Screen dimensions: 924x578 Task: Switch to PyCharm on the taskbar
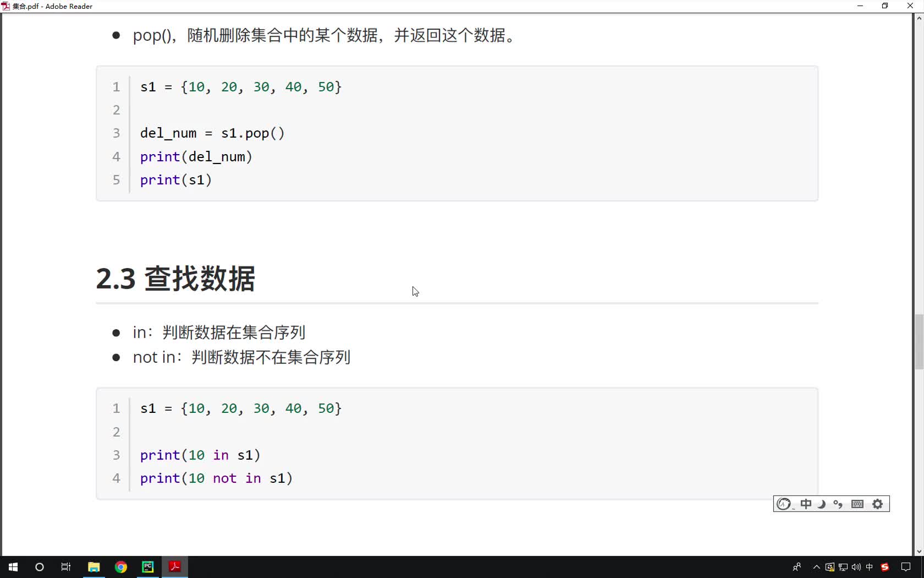click(148, 567)
